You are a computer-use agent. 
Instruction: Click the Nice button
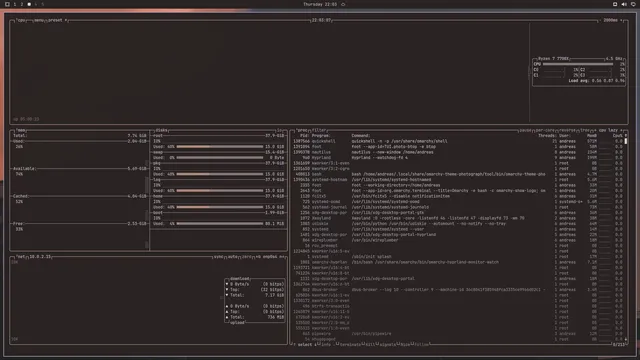click(x=405, y=344)
